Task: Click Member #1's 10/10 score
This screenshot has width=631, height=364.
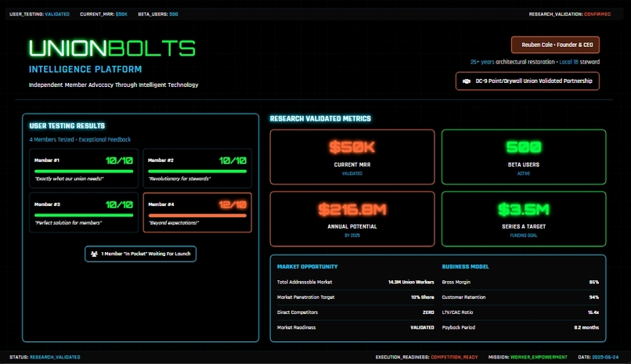Action: pos(119,160)
